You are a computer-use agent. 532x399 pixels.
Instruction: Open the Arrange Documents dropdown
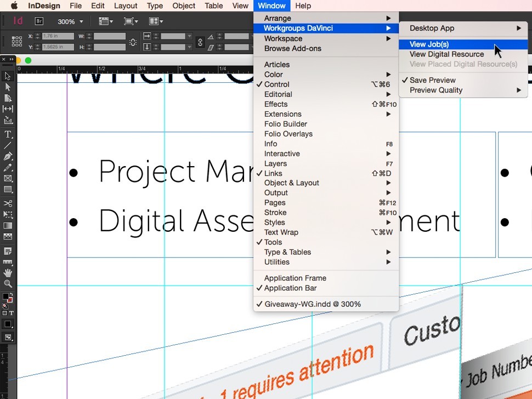click(x=156, y=21)
